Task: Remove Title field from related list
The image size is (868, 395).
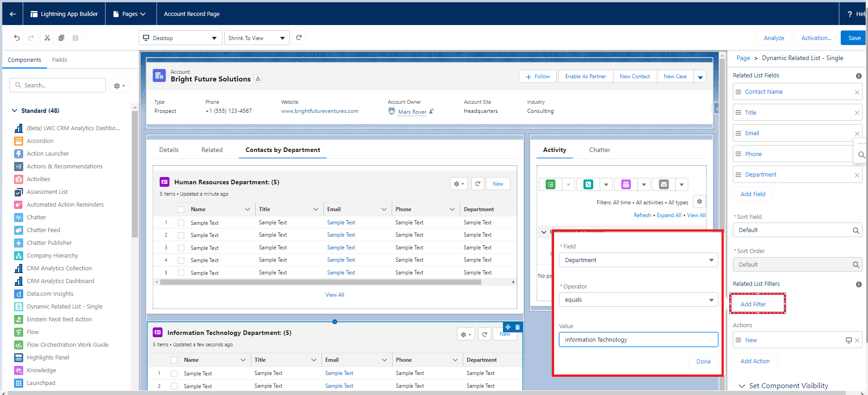Action: tap(857, 113)
